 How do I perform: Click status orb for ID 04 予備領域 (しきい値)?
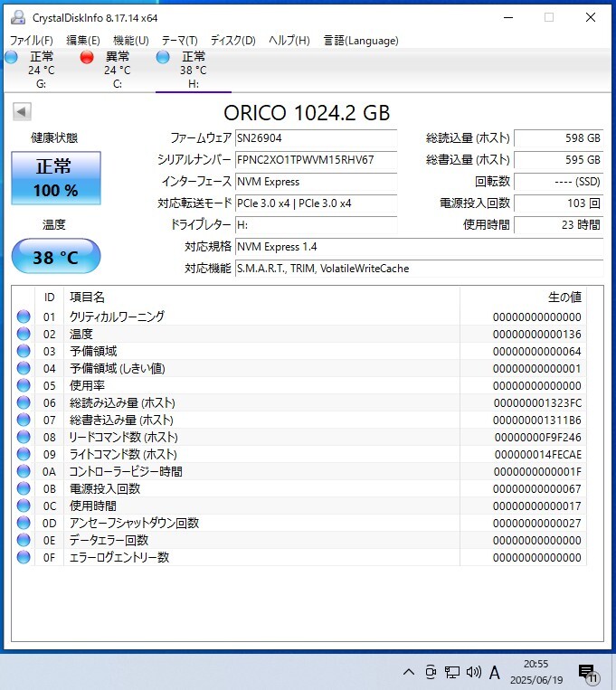point(24,368)
